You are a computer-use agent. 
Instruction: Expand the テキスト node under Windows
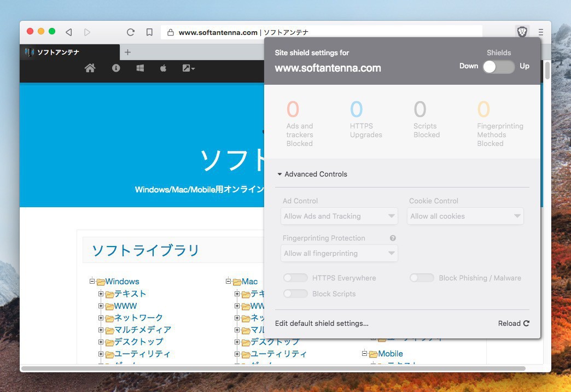101,294
